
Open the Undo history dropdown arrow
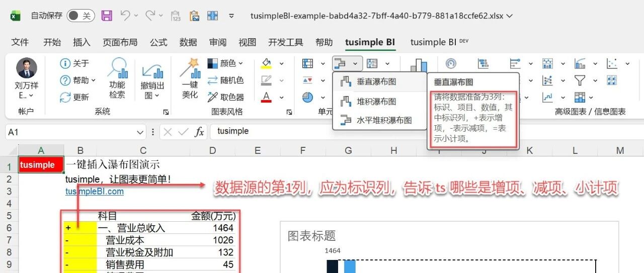(x=137, y=16)
